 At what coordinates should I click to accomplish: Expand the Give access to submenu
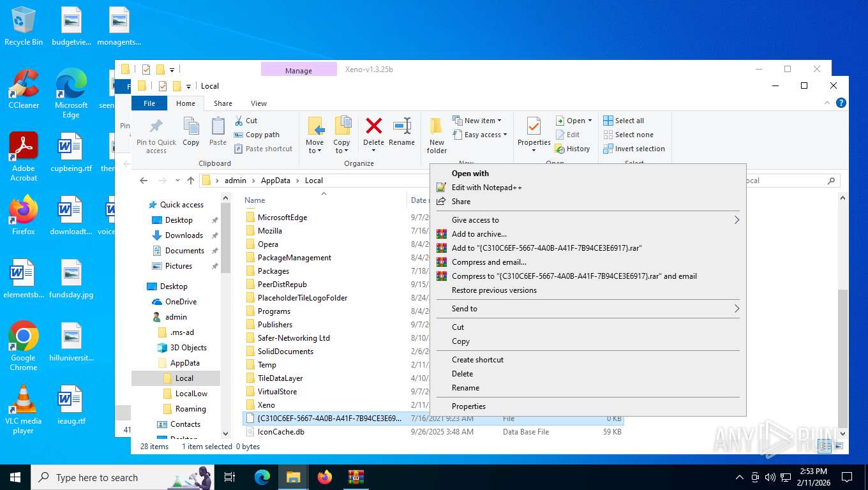tap(588, 220)
